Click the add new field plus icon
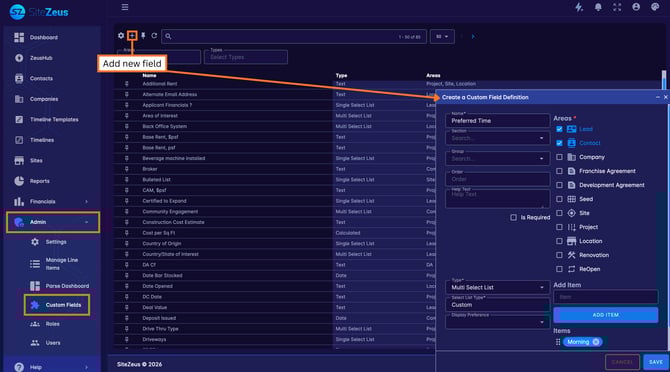The image size is (670, 372). 132,36
